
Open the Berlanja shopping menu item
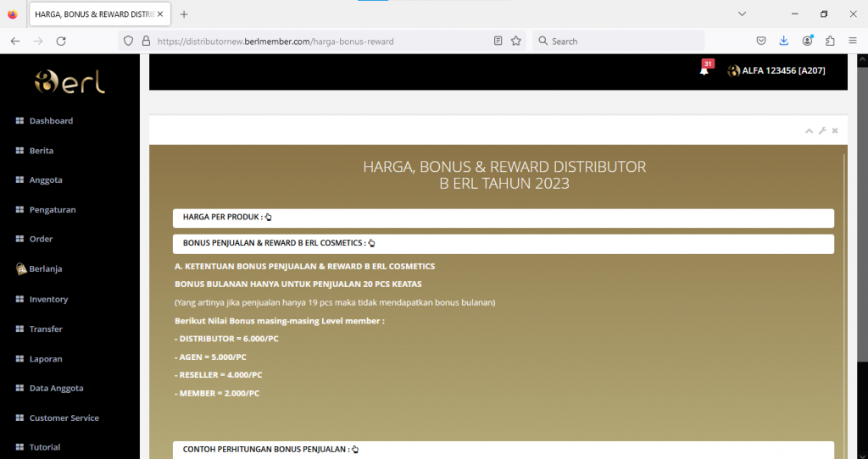45,268
